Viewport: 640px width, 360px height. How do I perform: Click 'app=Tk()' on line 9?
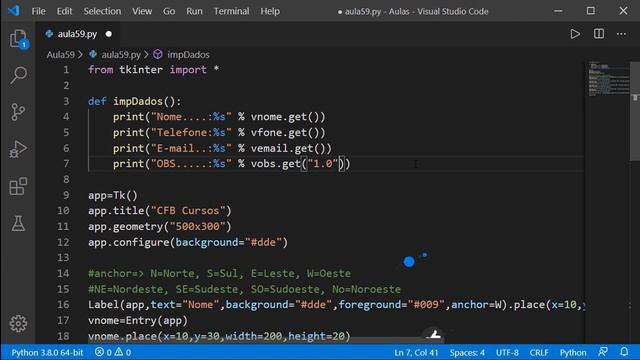113,195
